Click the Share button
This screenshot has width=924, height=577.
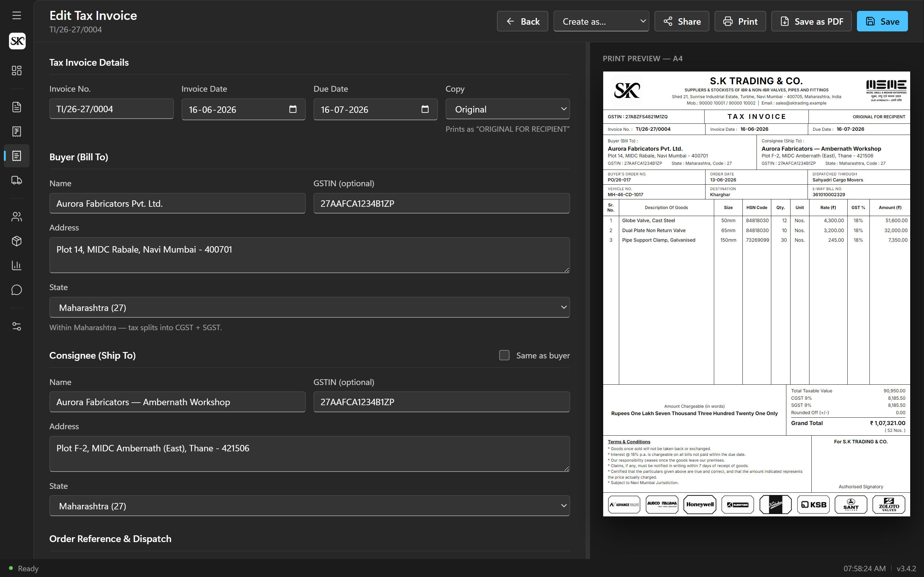tap(681, 21)
